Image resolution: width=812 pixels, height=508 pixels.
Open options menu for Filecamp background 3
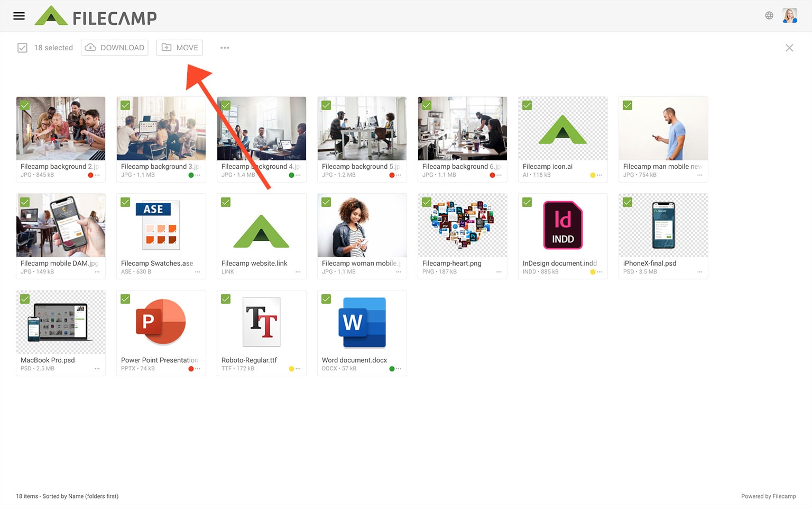click(198, 175)
